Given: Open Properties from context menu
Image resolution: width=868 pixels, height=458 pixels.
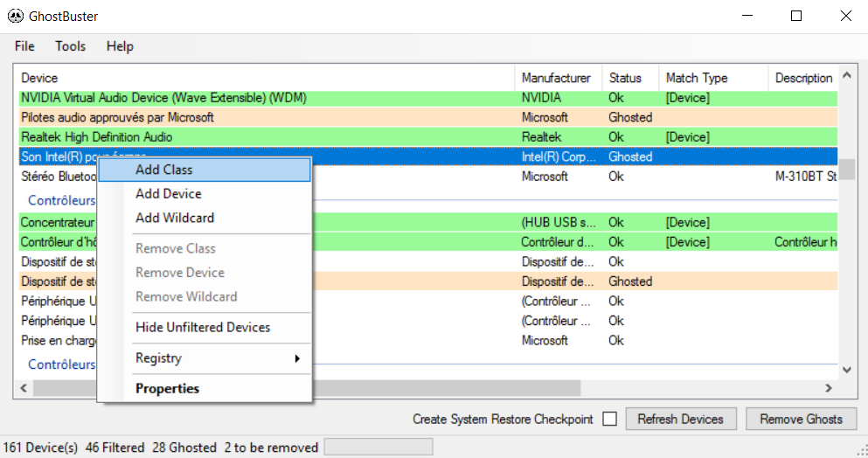Looking at the screenshot, I should pos(168,389).
